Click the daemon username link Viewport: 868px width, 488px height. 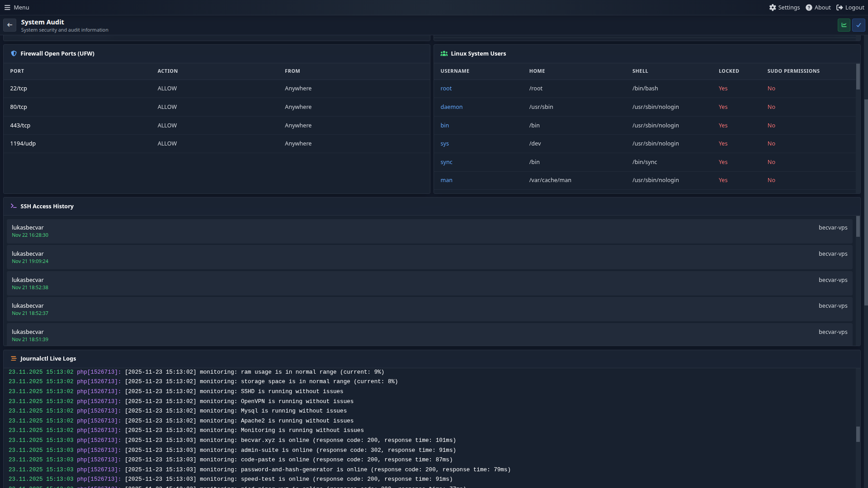pos(451,107)
